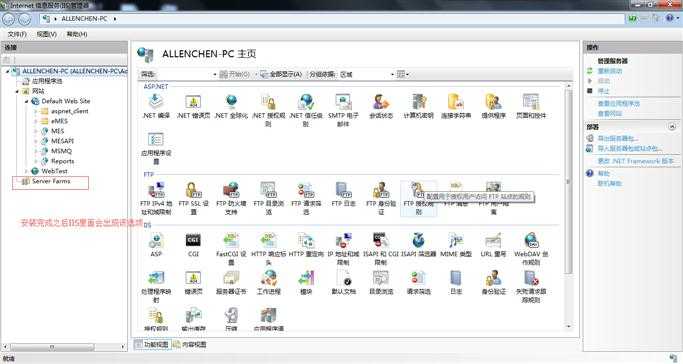Collapse the ALLENCHEN-PC server tree node
The width and height of the screenshot is (683, 364).
tap(8, 71)
